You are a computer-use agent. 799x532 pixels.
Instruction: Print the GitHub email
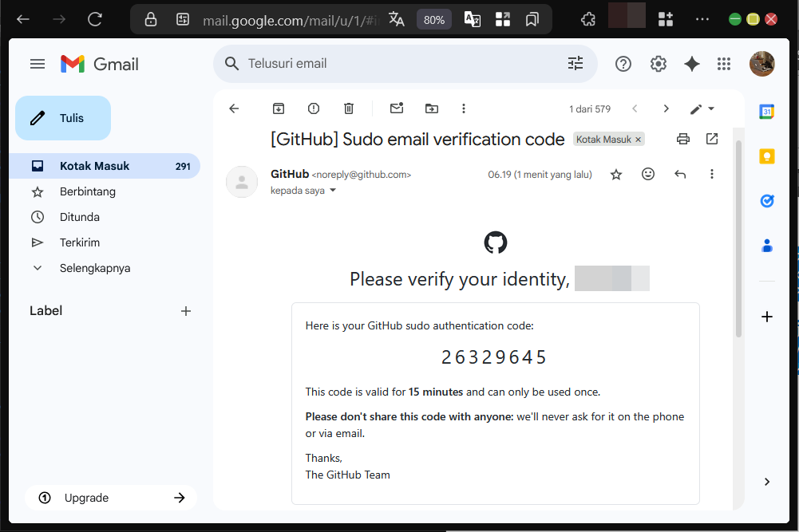tap(682, 139)
